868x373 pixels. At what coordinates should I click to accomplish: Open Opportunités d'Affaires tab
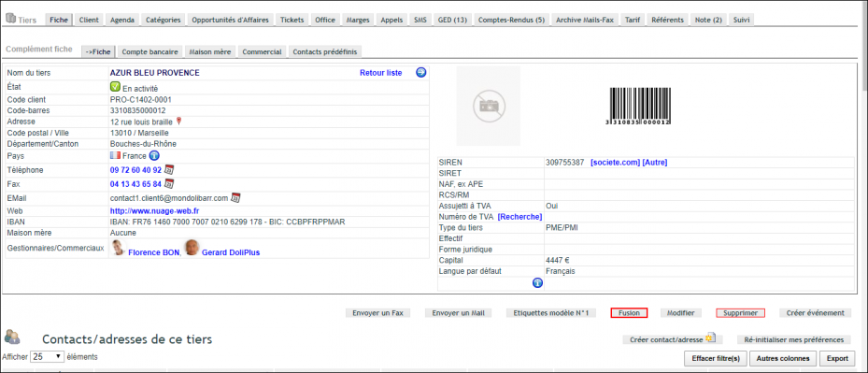tap(230, 20)
